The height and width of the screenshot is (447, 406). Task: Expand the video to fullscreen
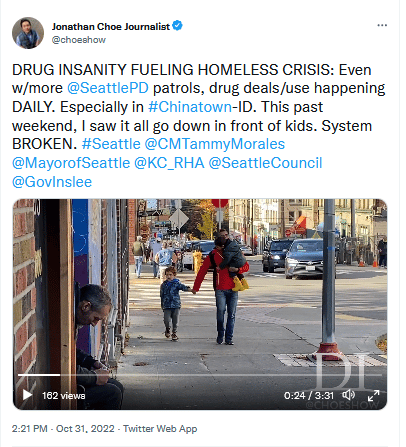(x=373, y=395)
